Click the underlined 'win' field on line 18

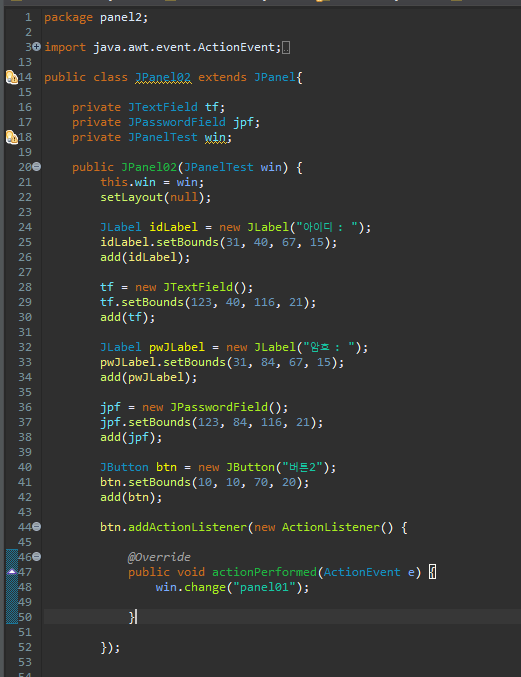coord(215,138)
